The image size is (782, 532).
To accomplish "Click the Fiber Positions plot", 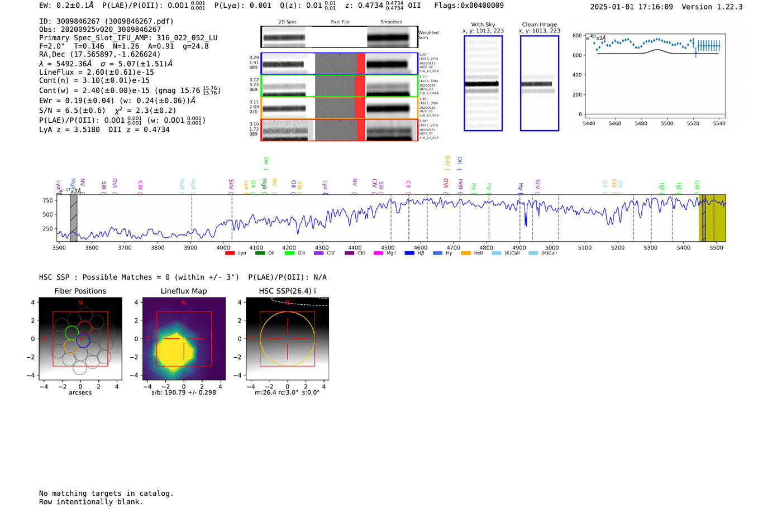I will tap(80, 339).
